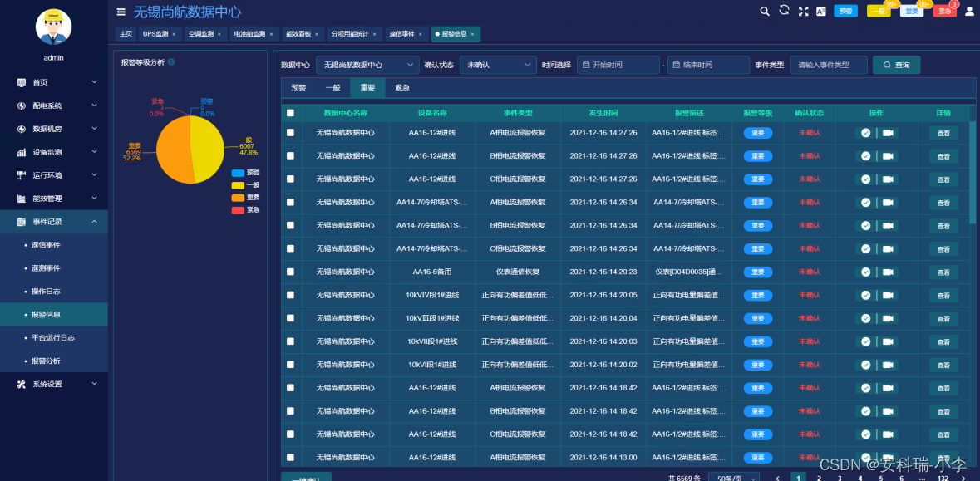Toggle the hamburger menu icon

click(121, 12)
